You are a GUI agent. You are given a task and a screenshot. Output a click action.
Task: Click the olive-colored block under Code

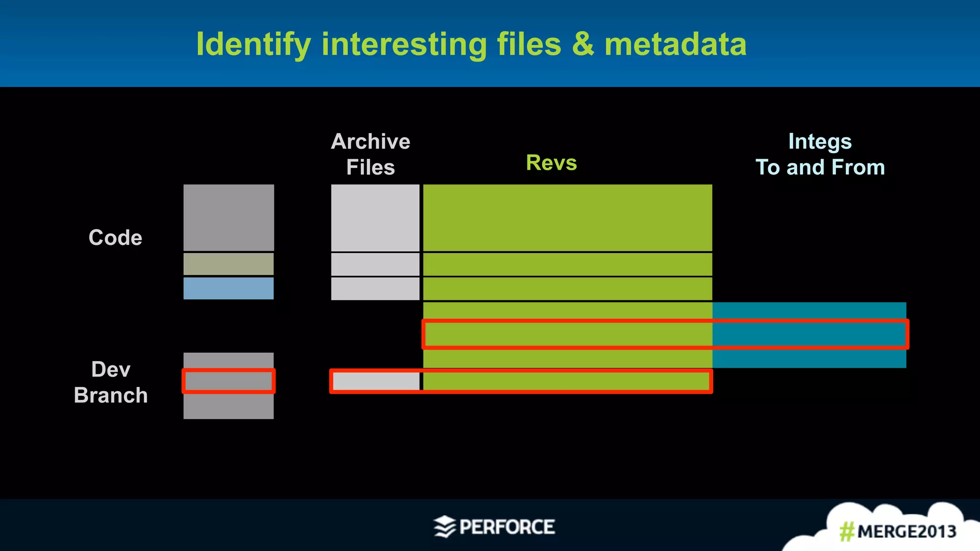229,264
